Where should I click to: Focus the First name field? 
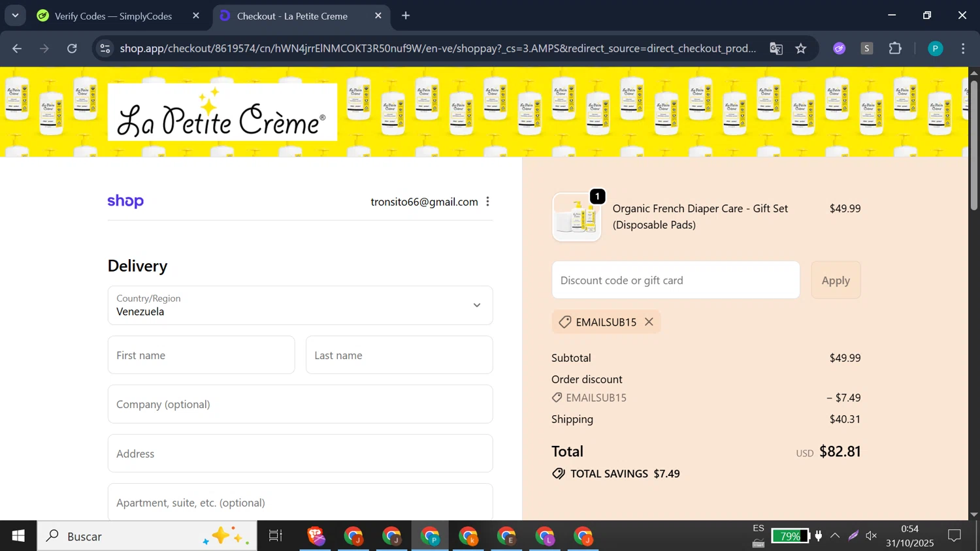[x=201, y=355]
